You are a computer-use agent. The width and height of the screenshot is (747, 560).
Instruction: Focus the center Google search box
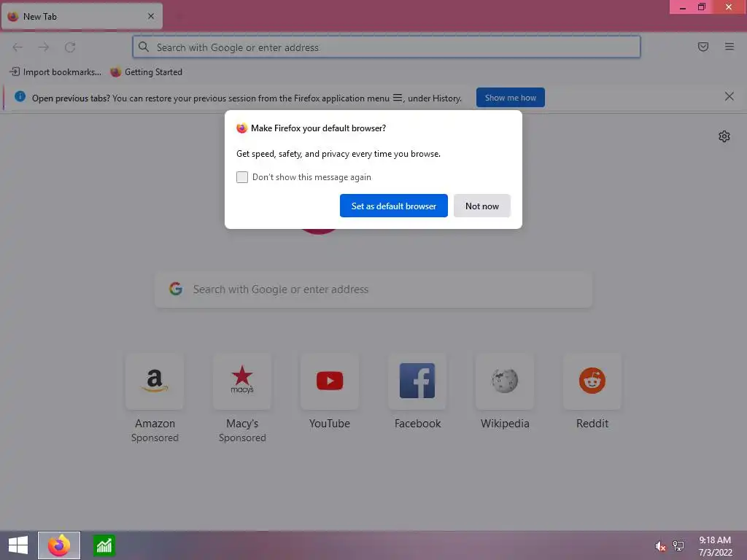coord(373,289)
